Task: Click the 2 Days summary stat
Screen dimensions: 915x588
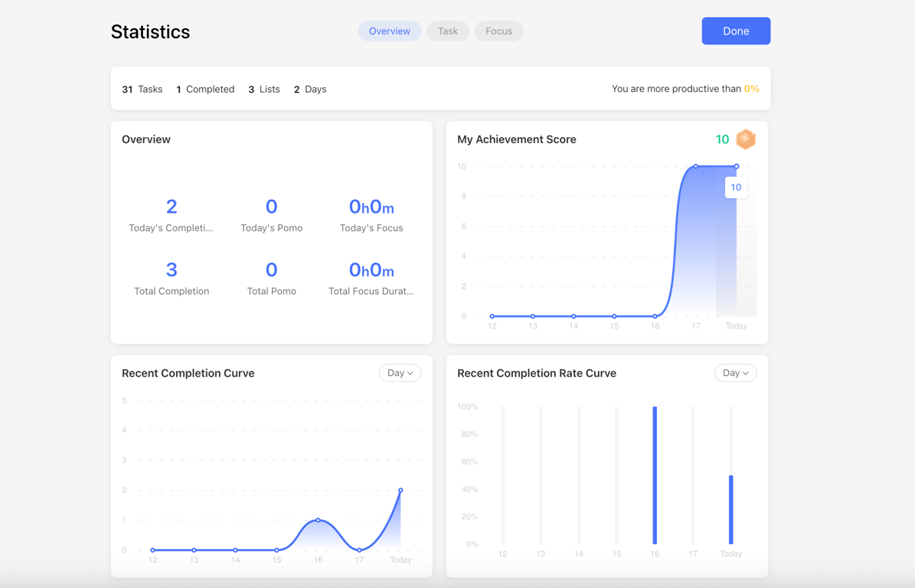Action: (x=309, y=89)
